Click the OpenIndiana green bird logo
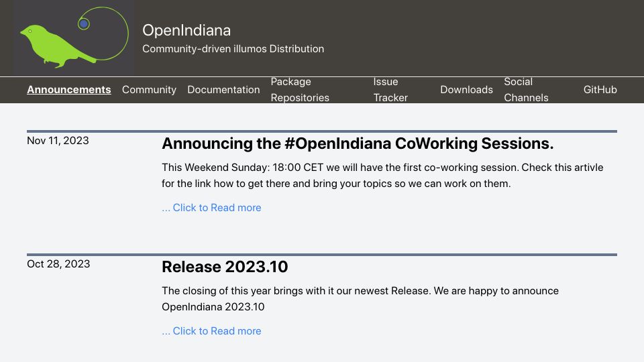The height and width of the screenshot is (362, 644). point(74,38)
